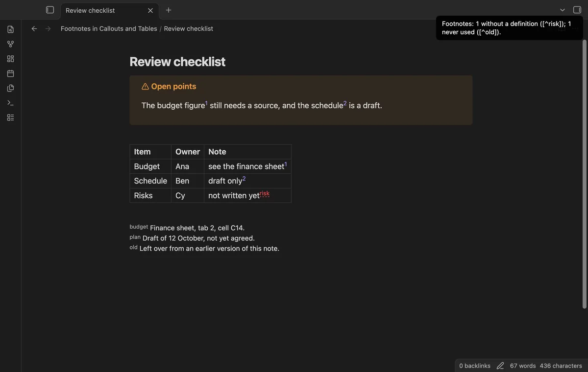The image size is (588, 372).
Task: Click the warning icon in the callout
Action: (145, 86)
